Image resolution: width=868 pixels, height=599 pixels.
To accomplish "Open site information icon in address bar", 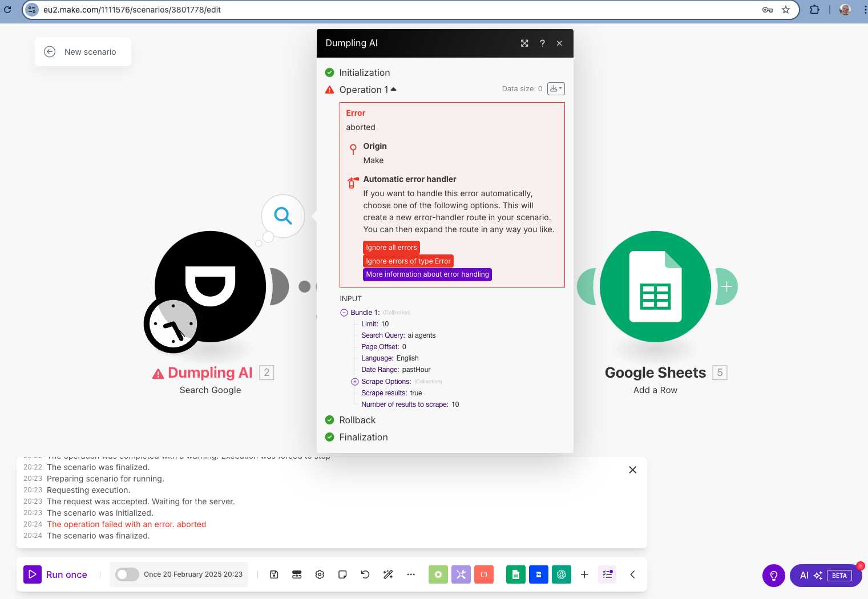I will click(32, 10).
